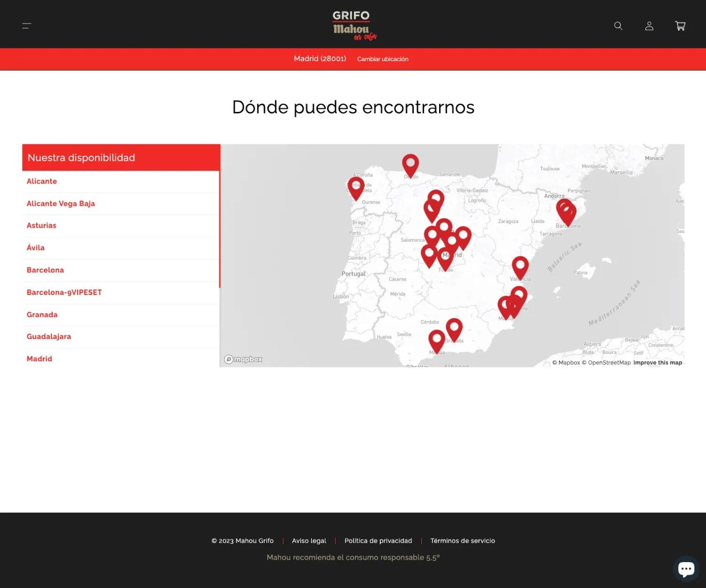This screenshot has height=588, width=706.
Task: Open the search icon
Action: [618, 26]
